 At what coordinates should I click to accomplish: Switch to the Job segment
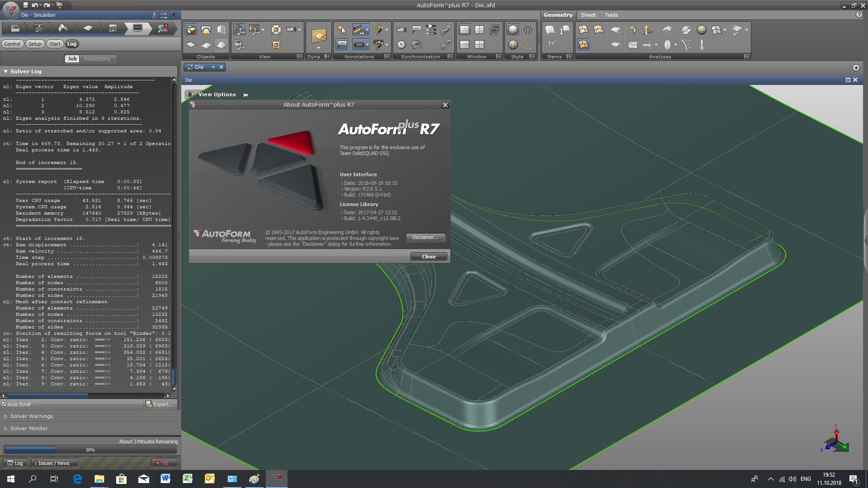[x=72, y=59]
